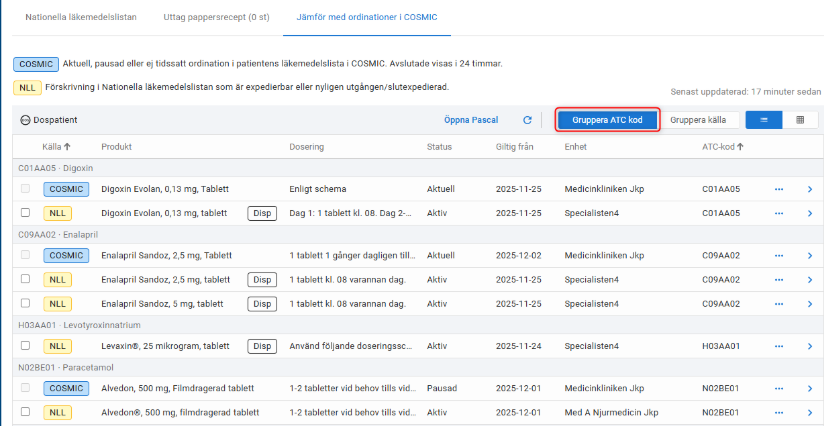
Task: Open three-dot menu for COSMIC Digoxin Evolan row
Action: (x=779, y=189)
